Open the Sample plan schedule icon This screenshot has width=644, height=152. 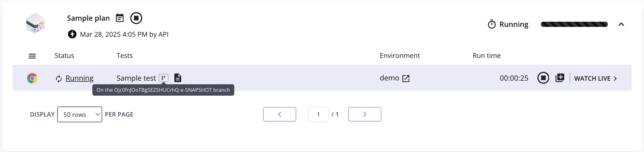click(120, 18)
